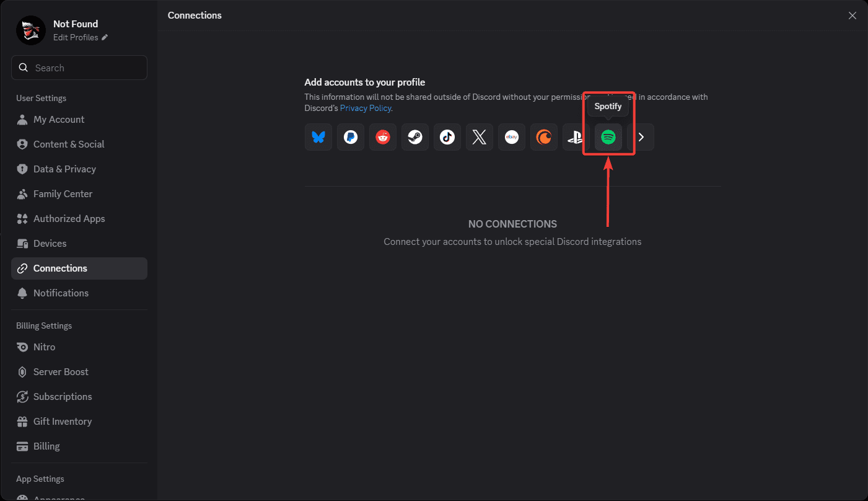Open the Notifications settings section
The width and height of the screenshot is (868, 501).
coord(61,293)
